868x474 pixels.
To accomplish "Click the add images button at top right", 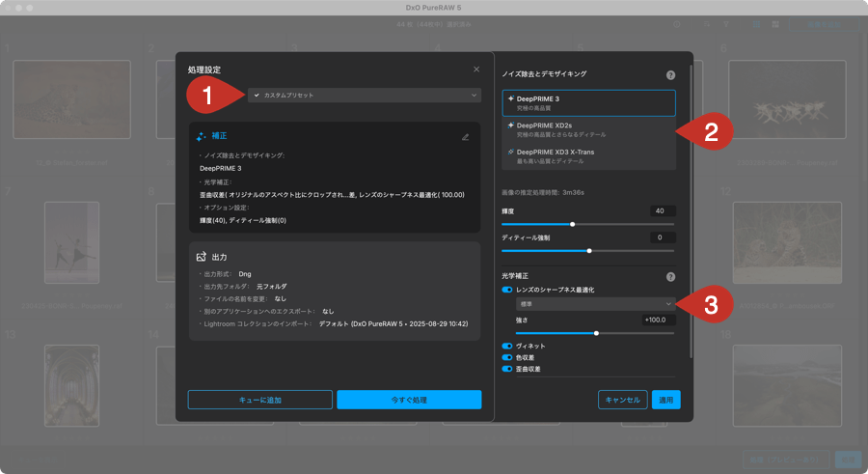I will click(824, 24).
